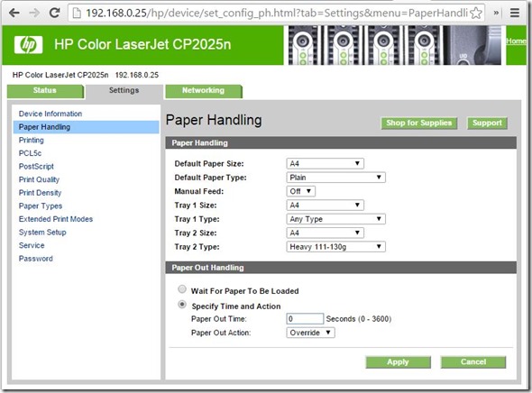Click the Apply button
This screenshot has width=532, height=393.
coord(398,362)
